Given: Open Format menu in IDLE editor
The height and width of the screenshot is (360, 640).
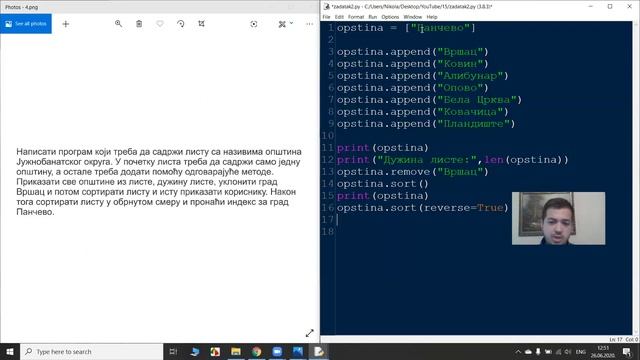Looking at the screenshot, I should tap(356, 17).
